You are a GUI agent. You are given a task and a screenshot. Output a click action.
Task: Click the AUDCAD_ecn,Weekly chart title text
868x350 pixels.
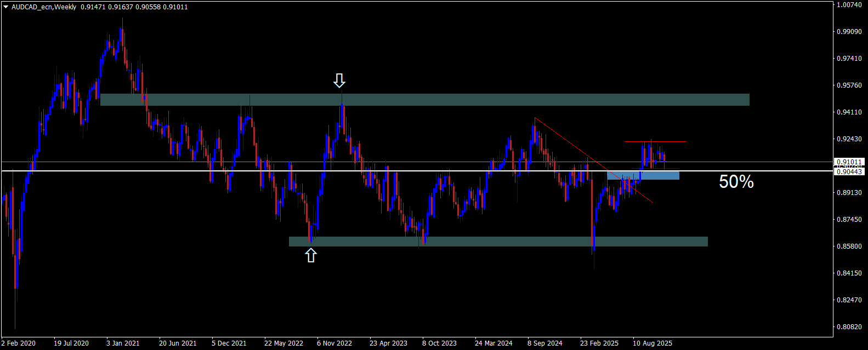point(44,7)
